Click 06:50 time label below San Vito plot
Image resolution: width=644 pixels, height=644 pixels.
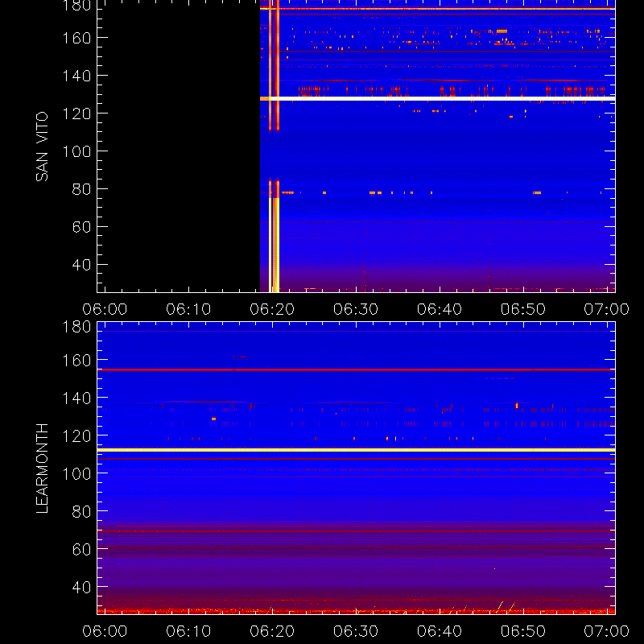pyautogui.click(x=522, y=309)
